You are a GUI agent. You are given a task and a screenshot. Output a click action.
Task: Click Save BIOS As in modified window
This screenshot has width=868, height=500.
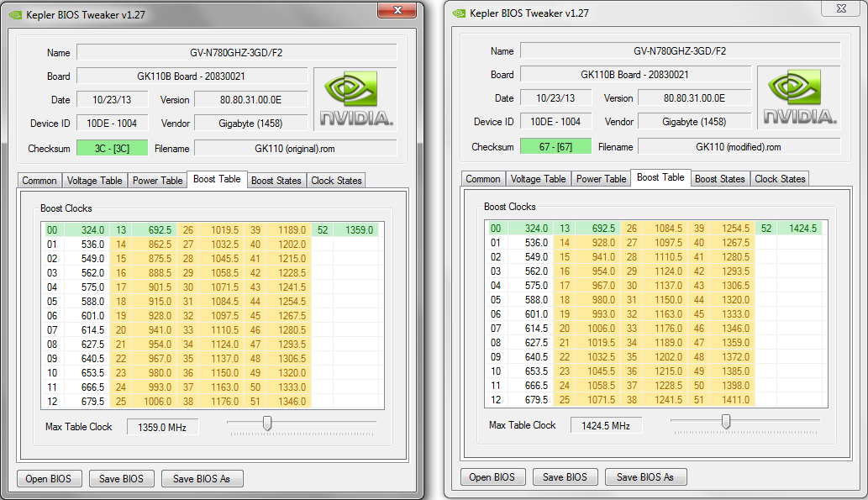pos(645,477)
